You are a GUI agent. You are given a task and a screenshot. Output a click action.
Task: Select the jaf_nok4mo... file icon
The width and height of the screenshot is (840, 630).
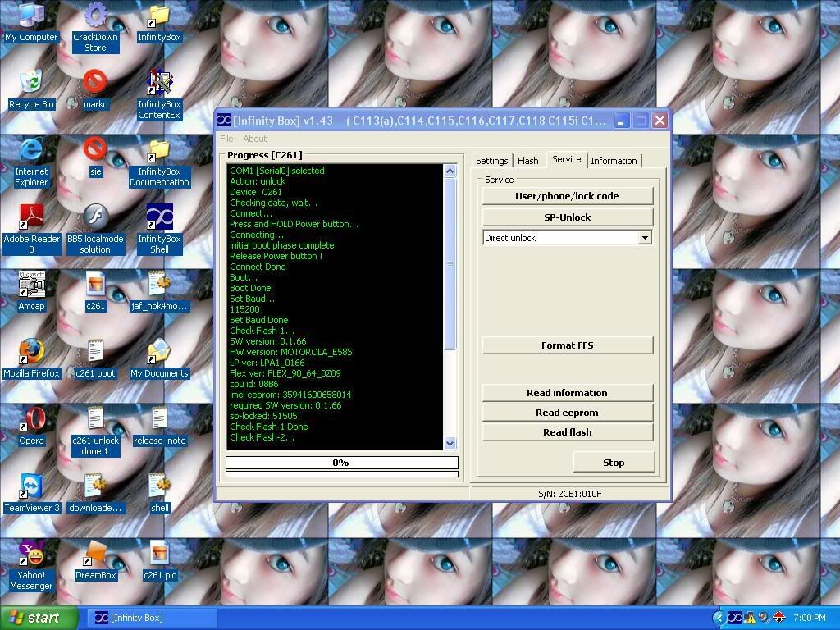tap(159, 291)
